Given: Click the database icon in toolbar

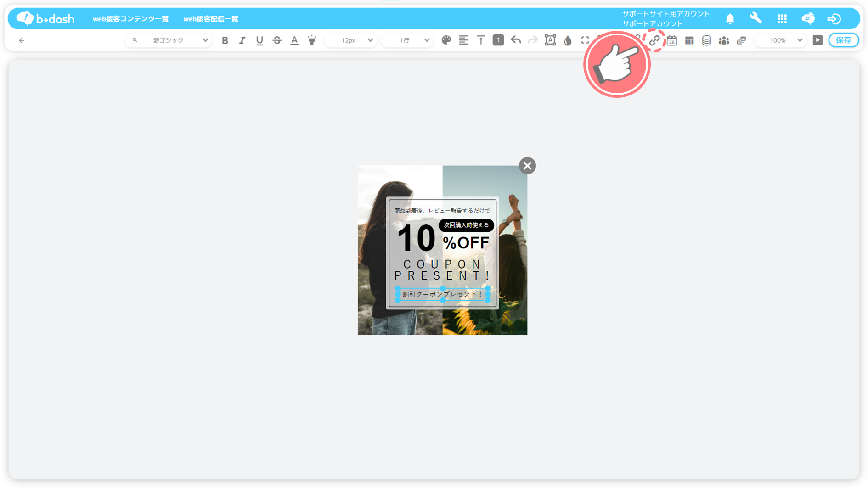Looking at the screenshot, I should pos(706,40).
